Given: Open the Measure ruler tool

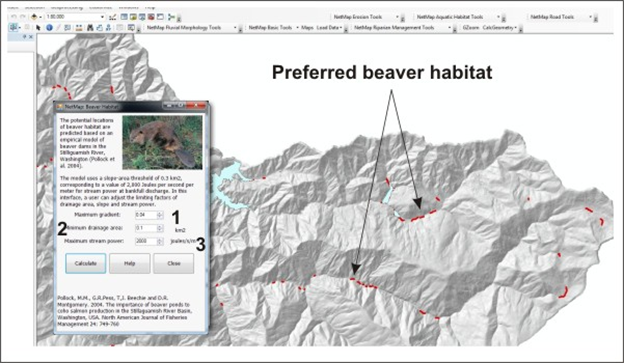Looking at the screenshot, I should tap(79, 27).
